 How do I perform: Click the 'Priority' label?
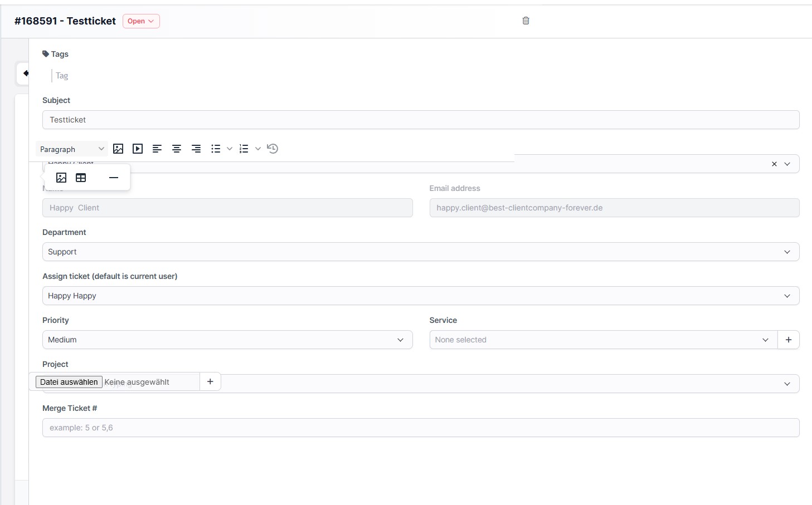[56, 320]
